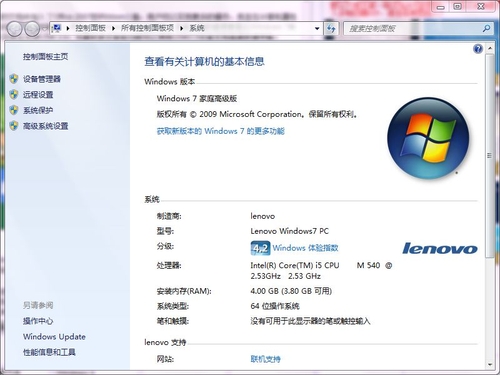Screen dimensions: 500x375
Task: Open Windows 体验指数 link
Action: pyautogui.click(x=305, y=248)
